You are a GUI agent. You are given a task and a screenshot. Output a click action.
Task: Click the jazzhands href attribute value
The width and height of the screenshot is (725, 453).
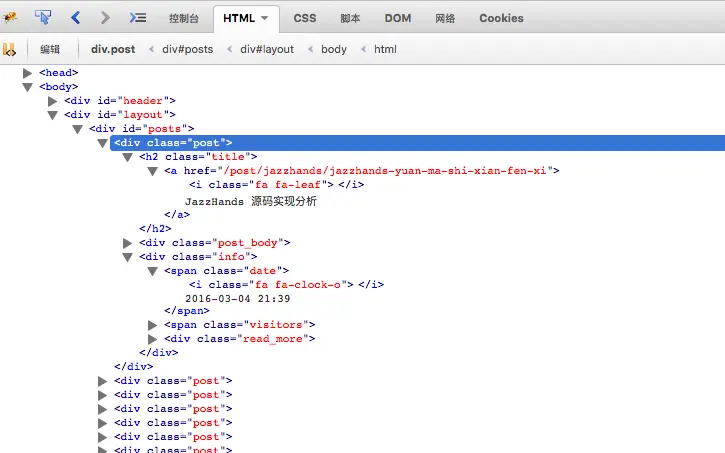(385, 171)
